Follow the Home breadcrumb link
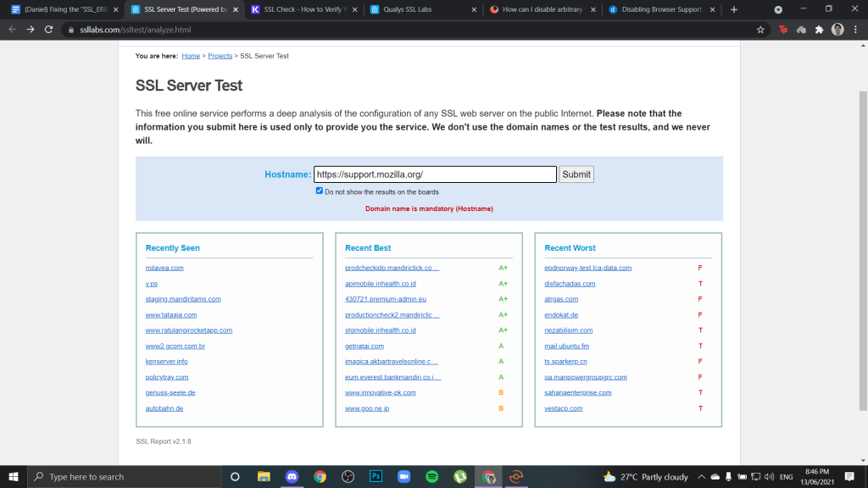The width and height of the screenshot is (868, 488). [x=191, y=56]
